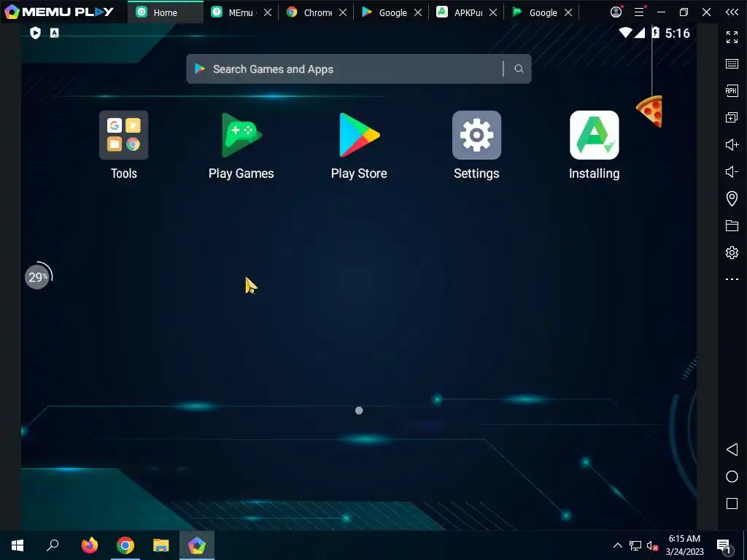Click the muted speaker tray icon
Viewport: 747px width, 560px height.
pyautogui.click(x=652, y=545)
